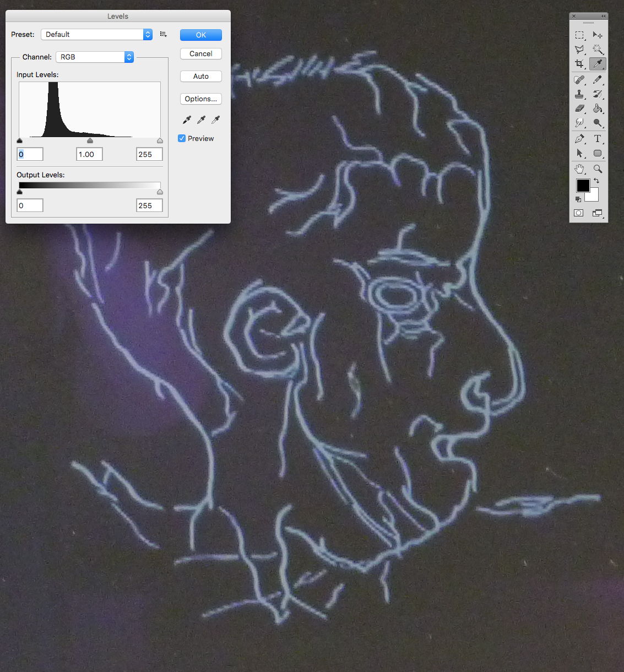Click the set black point eyedropper
Screen dimensions: 624x672
click(187, 120)
